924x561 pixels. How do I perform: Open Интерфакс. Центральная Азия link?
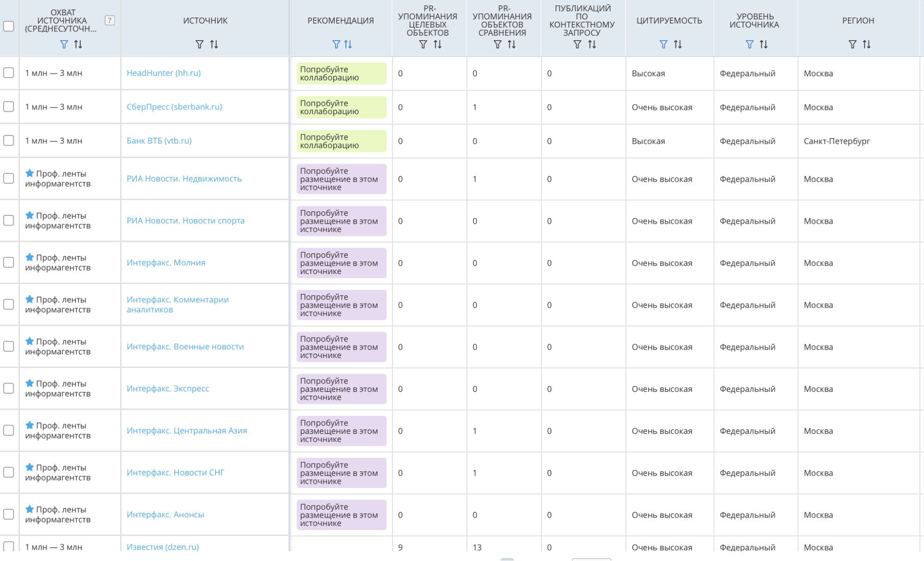(x=187, y=431)
